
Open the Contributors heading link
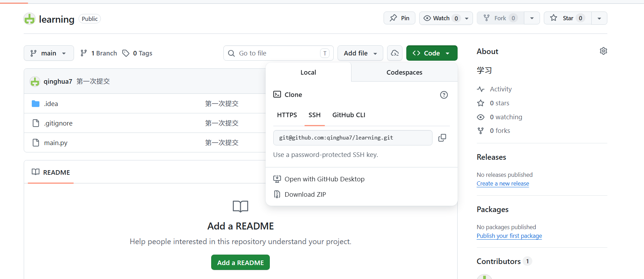(x=499, y=262)
